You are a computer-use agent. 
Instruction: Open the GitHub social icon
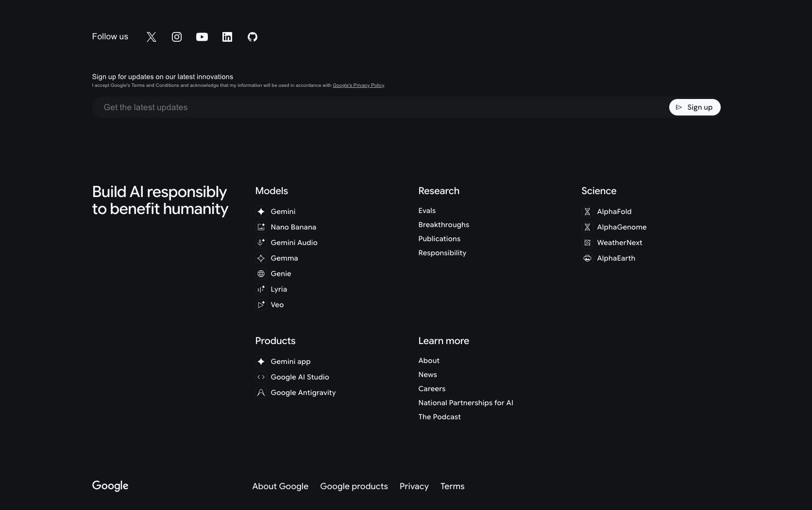[253, 37]
